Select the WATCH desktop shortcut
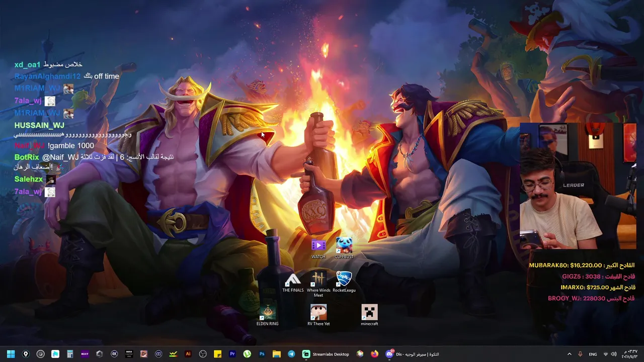Viewport: 644px width, 362px height. point(318,249)
